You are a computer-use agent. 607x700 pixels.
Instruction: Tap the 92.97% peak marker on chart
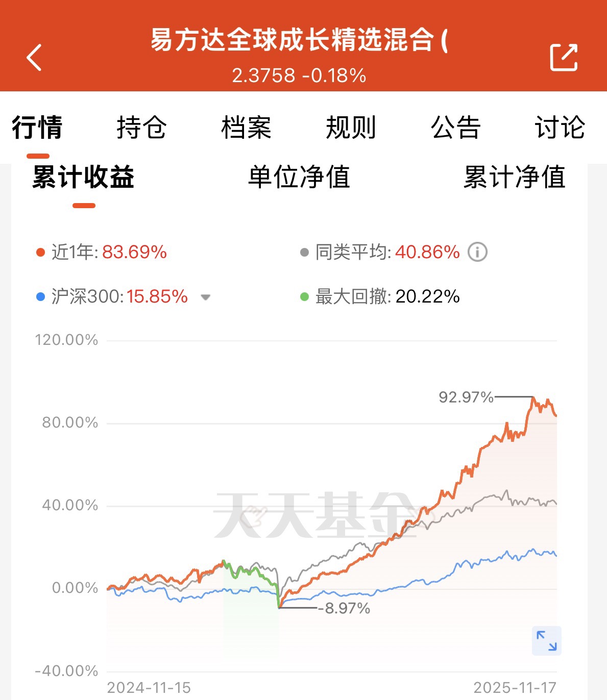[x=466, y=397]
